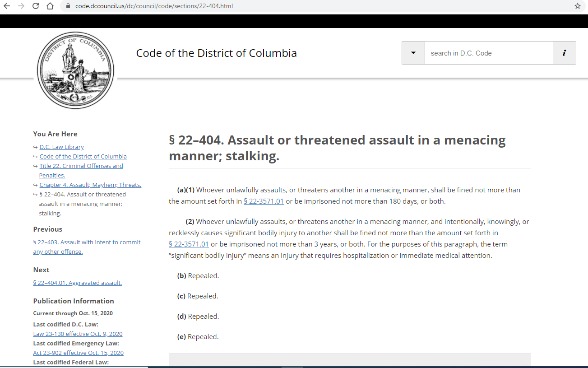This screenshot has height=368, width=588.
Task: Go to next section § 22–404.01 Aggravated assault
Action: (77, 283)
